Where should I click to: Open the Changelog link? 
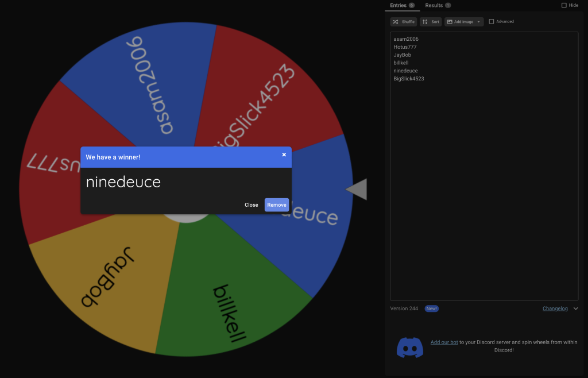[x=555, y=308]
